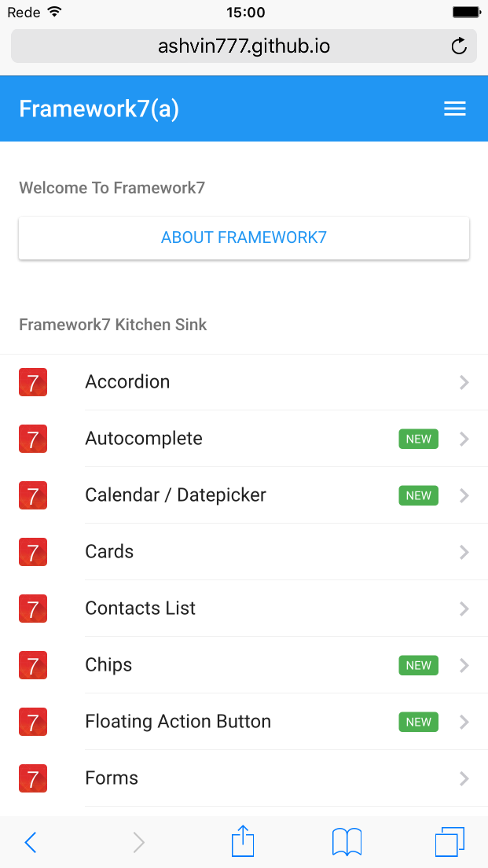This screenshot has width=488, height=868.
Task: Open the bookmarks book icon
Action: (347, 842)
